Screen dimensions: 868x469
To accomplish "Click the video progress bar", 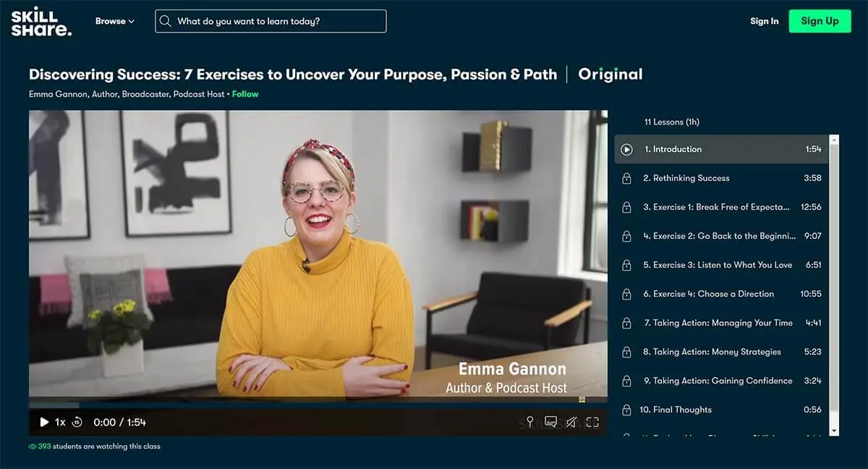I will (318, 405).
